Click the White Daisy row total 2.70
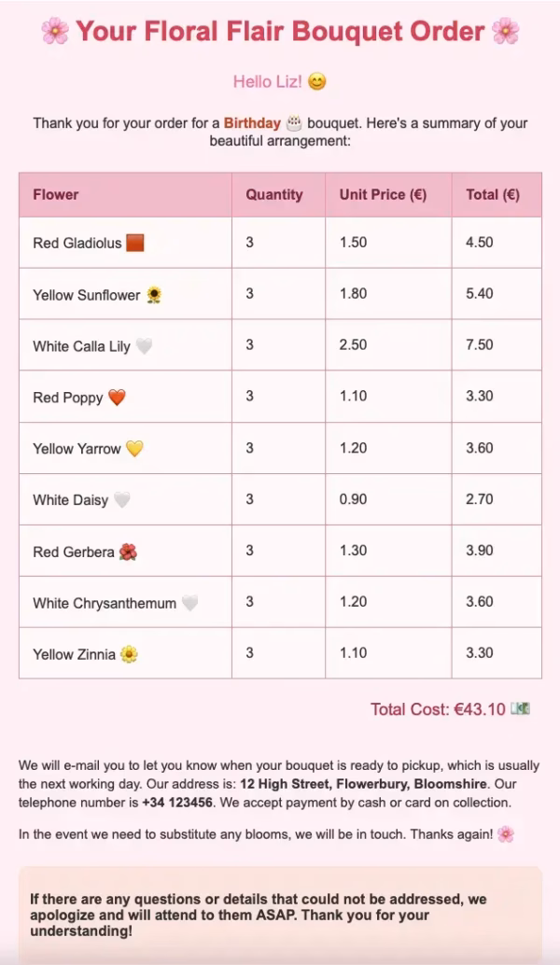This screenshot has height=965, width=560. click(x=479, y=499)
